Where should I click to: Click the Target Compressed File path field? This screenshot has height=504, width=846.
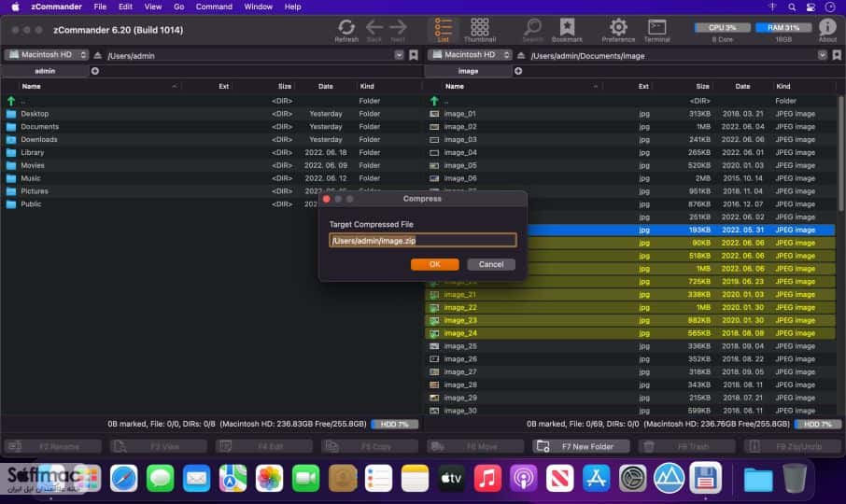pyautogui.click(x=423, y=241)
